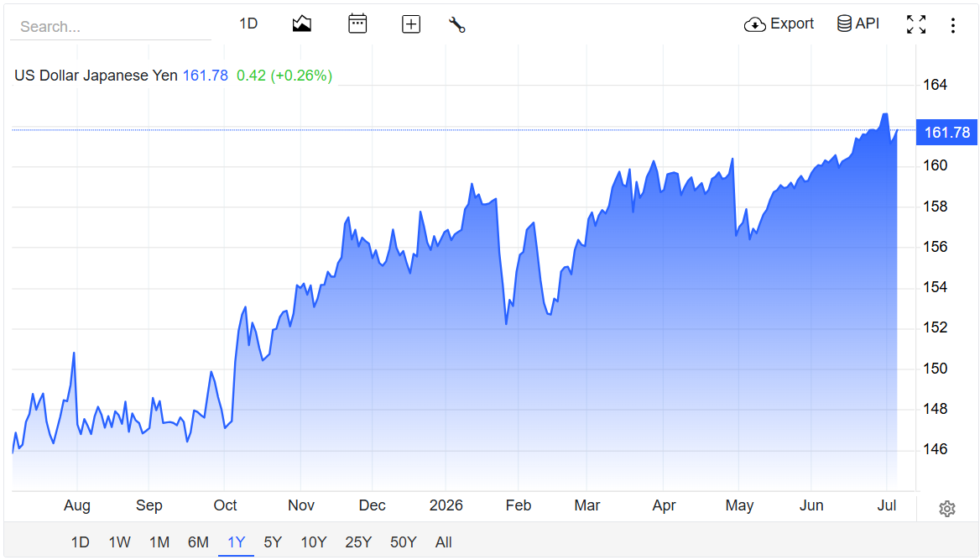Select the 1Y range tab
Image resolution: width=980 pixels, height=560 pixels.
click(237, 542)
